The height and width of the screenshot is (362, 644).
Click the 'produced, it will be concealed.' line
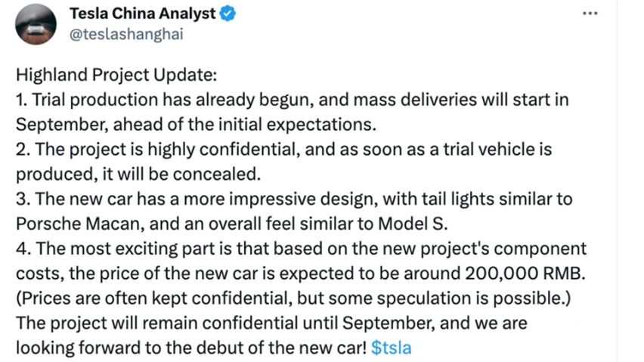[138, 175]
